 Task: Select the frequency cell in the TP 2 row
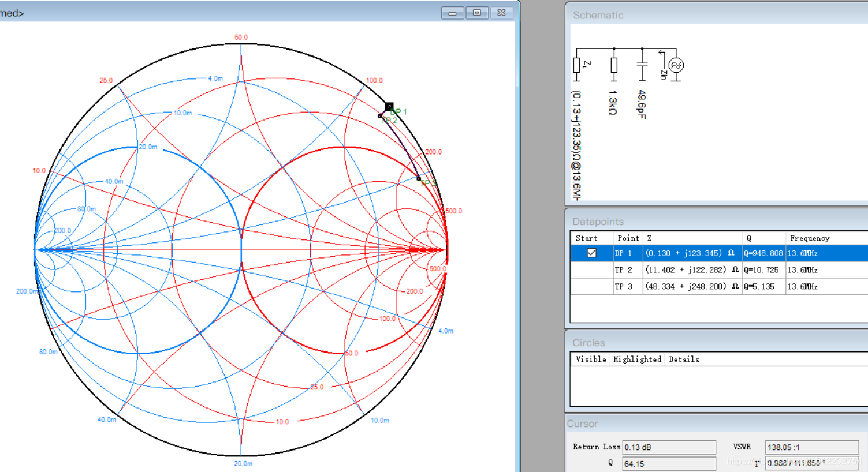coord(826,269)
